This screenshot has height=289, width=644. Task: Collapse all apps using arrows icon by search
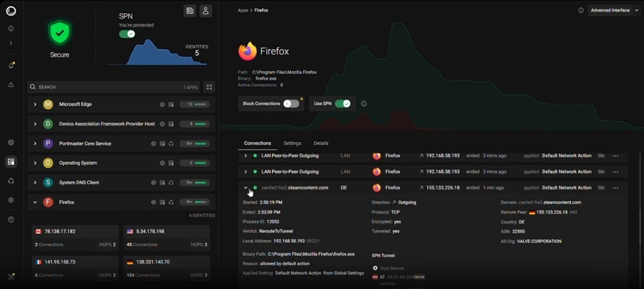point(209,87)
